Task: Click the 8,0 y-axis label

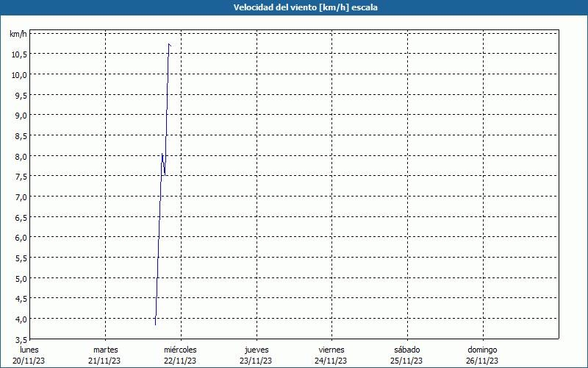Action: pyautogui.click(x=21, y=156)
